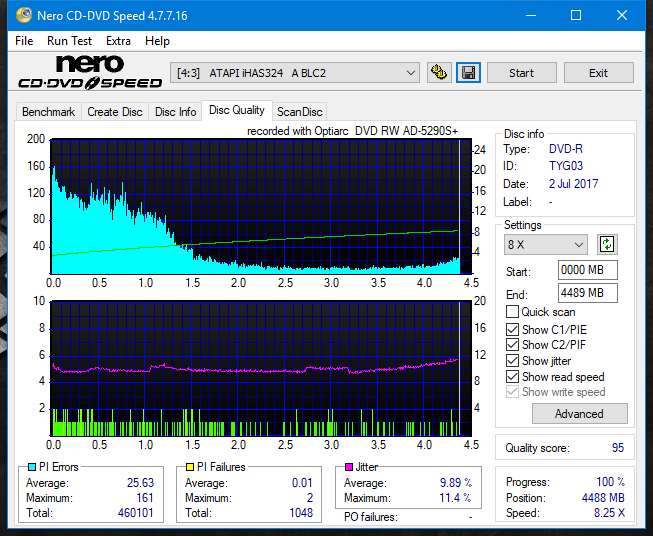Click the jitter and PI failures graph
Image resolution: width=653 pixels, height=536 pixels.
261,368
